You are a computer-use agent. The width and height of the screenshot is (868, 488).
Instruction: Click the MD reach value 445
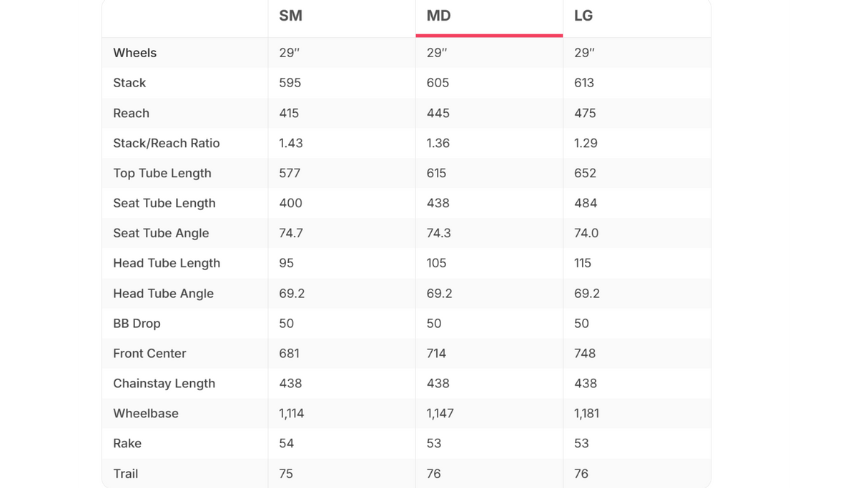438,113
